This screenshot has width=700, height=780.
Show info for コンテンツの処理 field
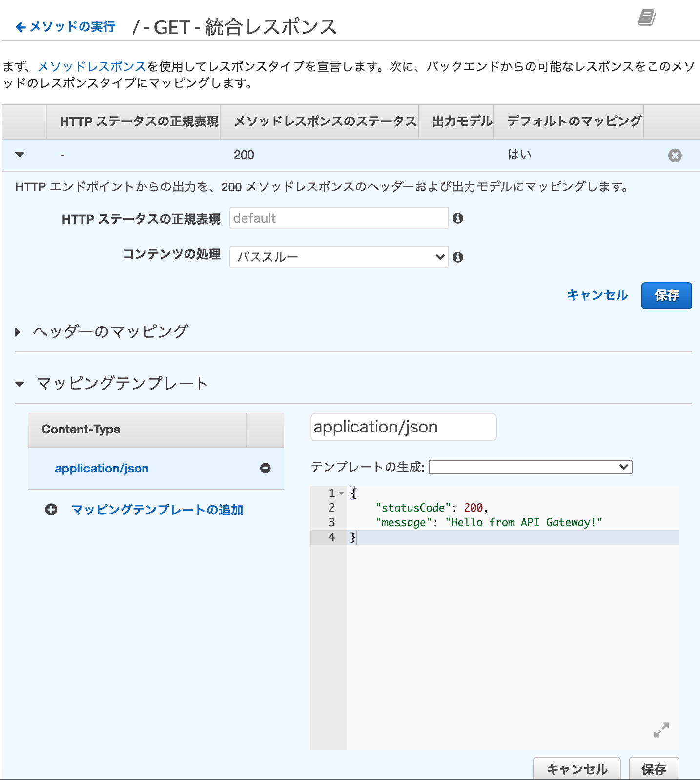coord(458,257)
